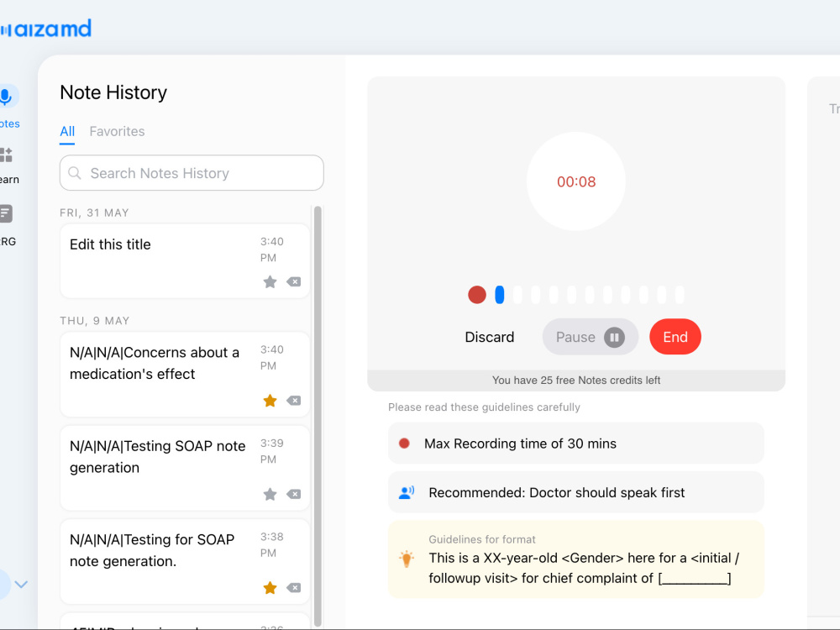
Task: Click 'Max Recording time of 30 mins' guideline
Action: pos(576,443)
